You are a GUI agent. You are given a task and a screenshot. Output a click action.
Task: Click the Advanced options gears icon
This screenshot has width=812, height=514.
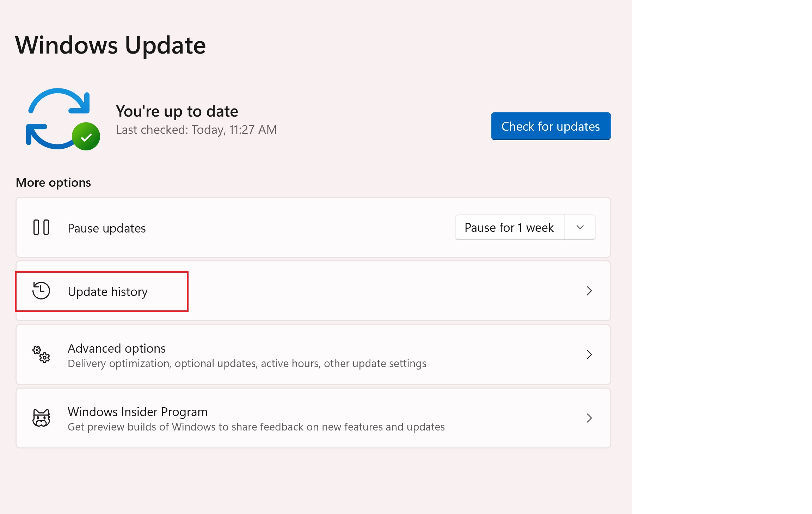pos(41,354)
